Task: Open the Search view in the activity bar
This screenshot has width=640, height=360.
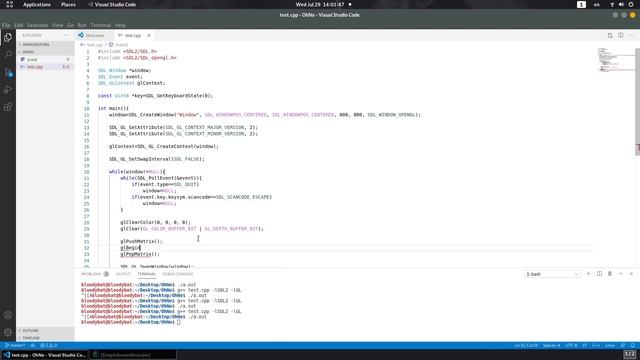Action: click(8, 54)
